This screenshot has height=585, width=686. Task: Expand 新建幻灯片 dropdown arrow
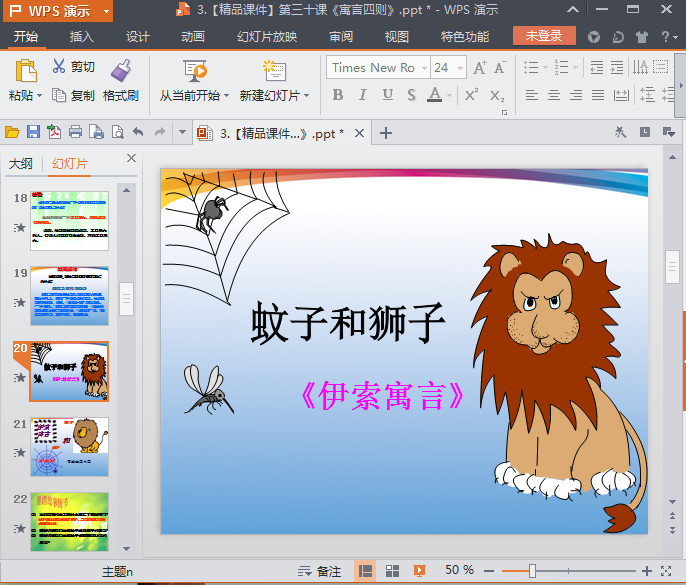(306, 95)
